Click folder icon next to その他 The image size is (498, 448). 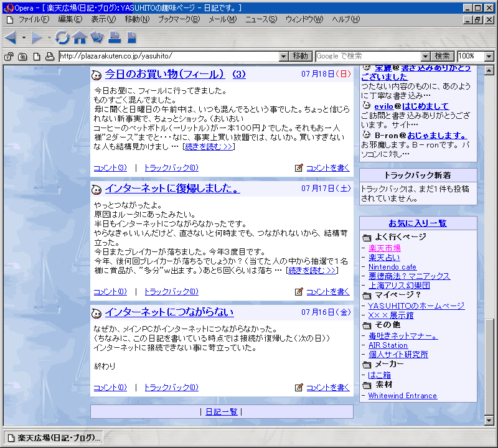(x=367, y=325)
